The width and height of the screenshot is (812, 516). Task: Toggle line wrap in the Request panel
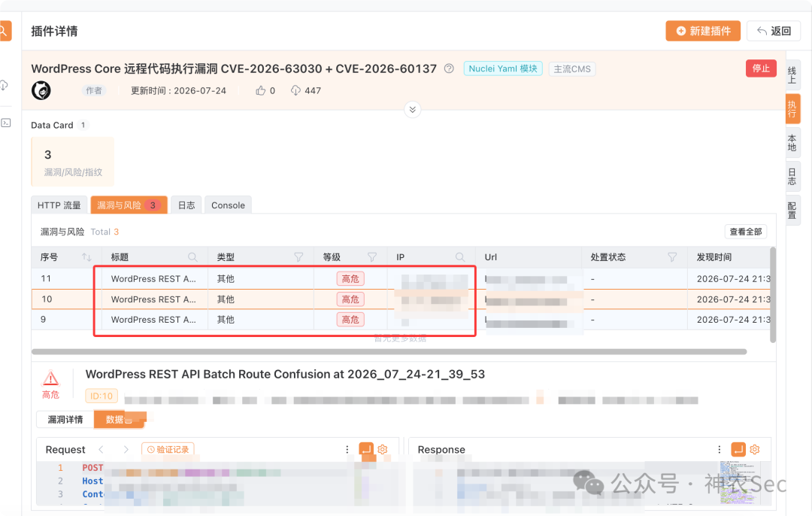(x=366, y=449)
